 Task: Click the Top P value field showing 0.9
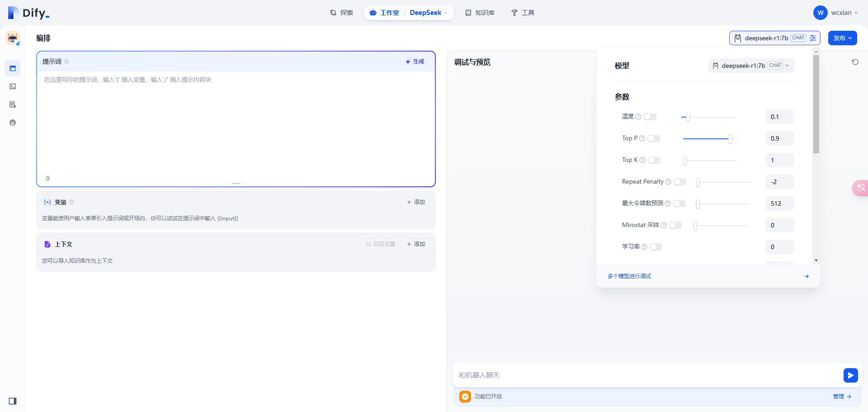pos(779,138)
